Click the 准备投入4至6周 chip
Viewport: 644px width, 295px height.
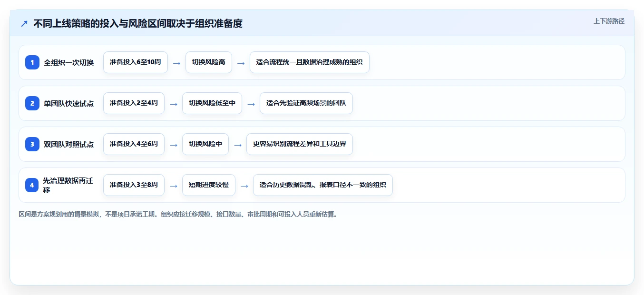[x=134, y=144]
